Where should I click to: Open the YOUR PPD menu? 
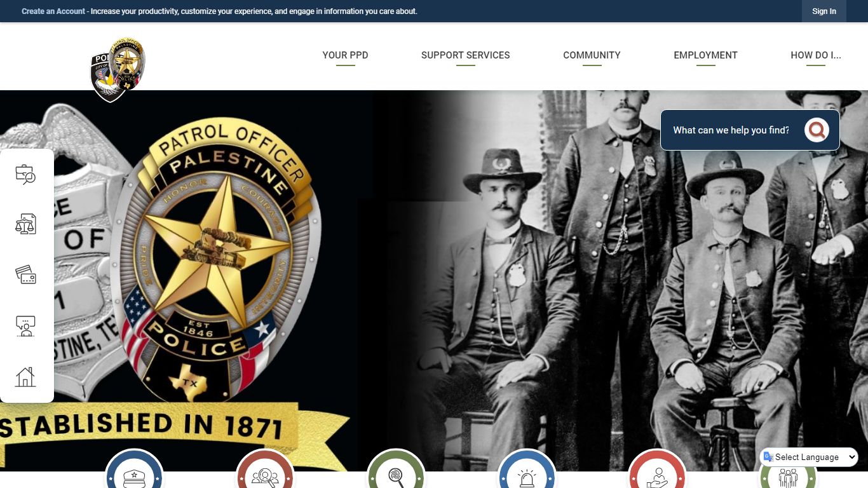(345, 55)
